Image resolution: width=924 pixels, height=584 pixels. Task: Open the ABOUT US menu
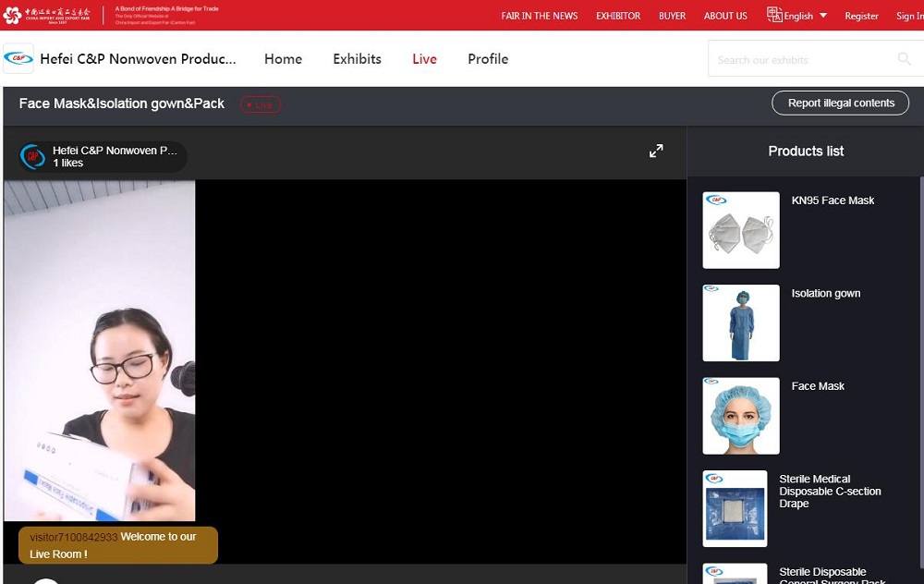click(x=725, y=16)
